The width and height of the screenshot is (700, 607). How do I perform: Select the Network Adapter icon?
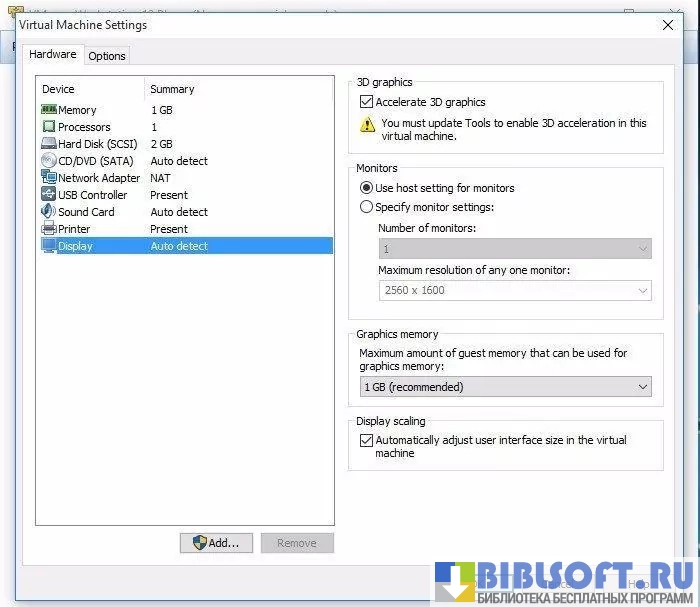[x=49, y=178]
